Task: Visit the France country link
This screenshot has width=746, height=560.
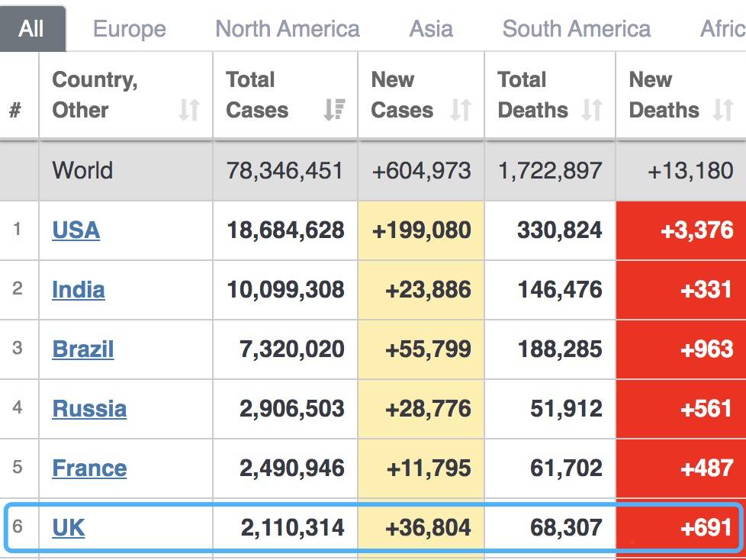Action: coord(89,468)
